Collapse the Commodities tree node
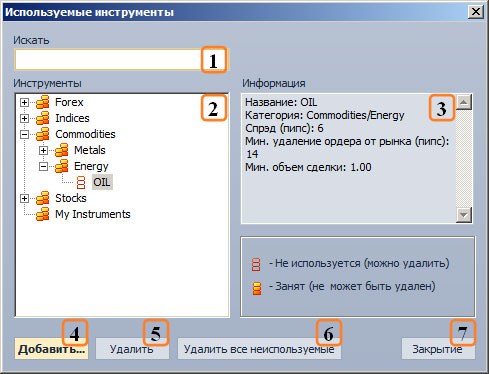The image size is (489, 374). [24, 134]
